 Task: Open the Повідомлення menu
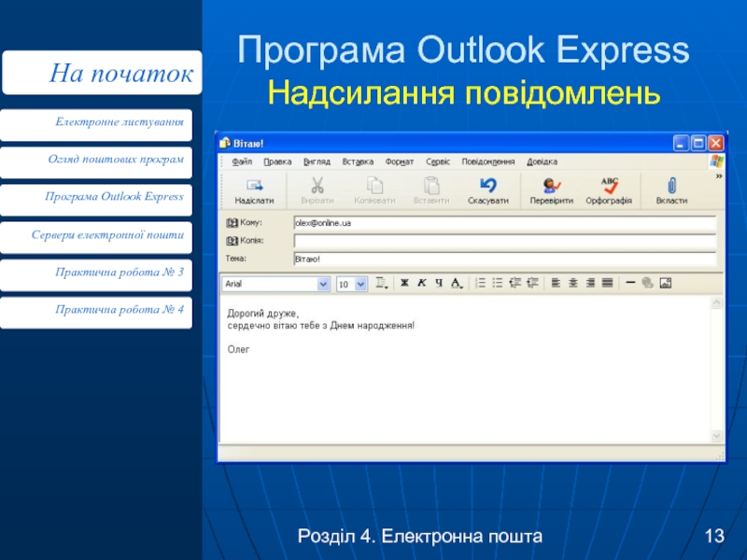[x=487, y=161]
